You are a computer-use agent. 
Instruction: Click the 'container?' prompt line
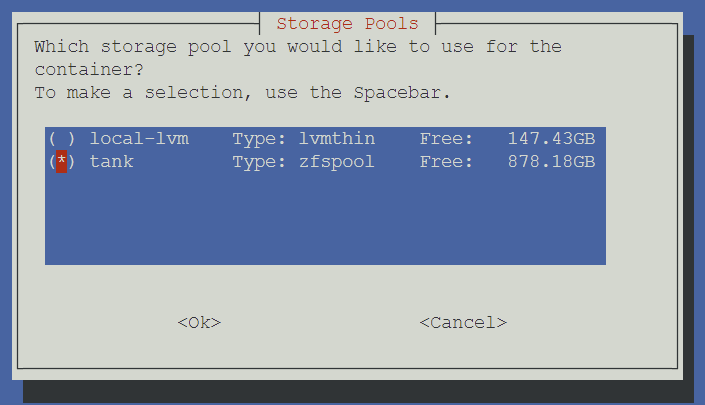(89, 70)
